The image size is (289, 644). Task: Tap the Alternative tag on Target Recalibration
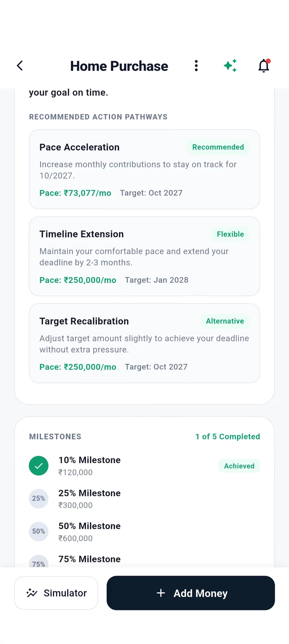coord(225,321)
